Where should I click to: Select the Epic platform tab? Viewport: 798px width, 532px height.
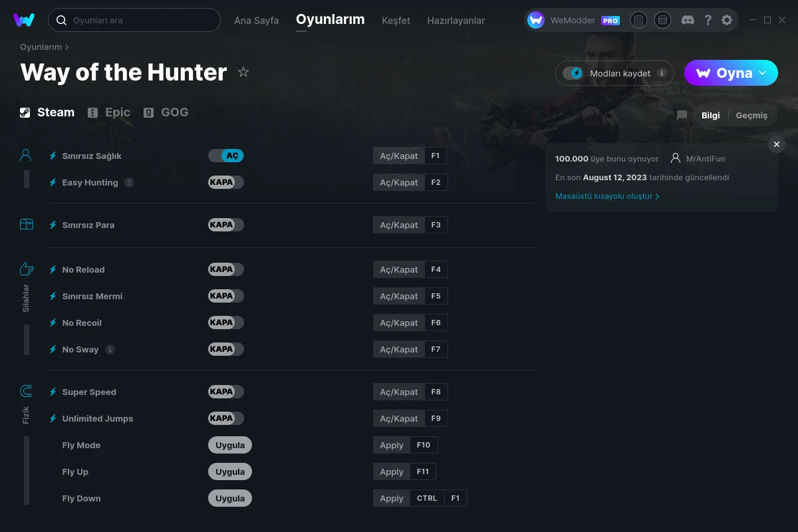[109, 112]
